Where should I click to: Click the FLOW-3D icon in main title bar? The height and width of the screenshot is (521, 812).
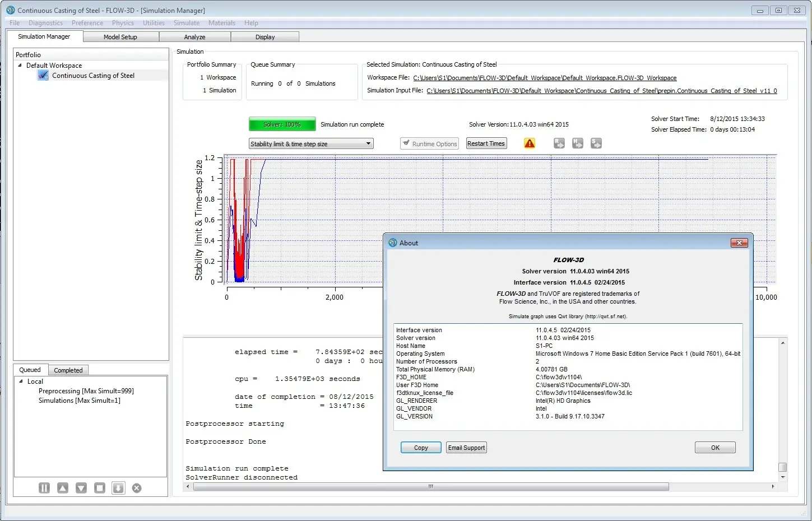coord(10,10)
